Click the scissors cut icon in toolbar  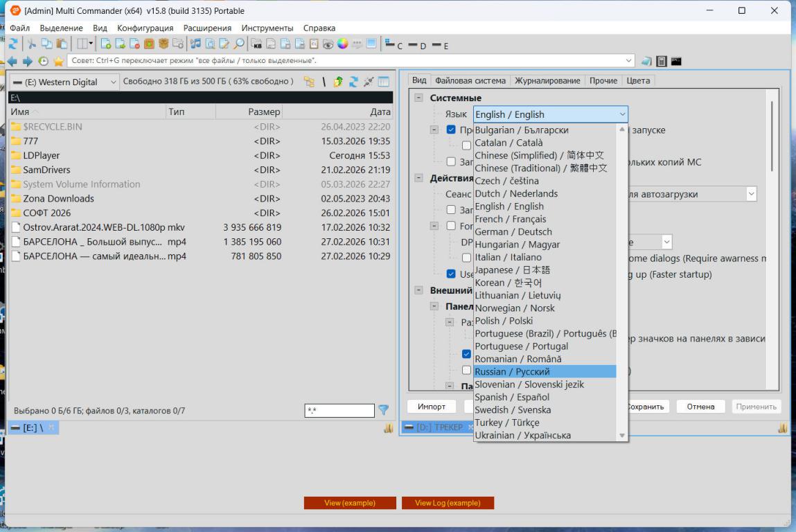click(32, 44)
